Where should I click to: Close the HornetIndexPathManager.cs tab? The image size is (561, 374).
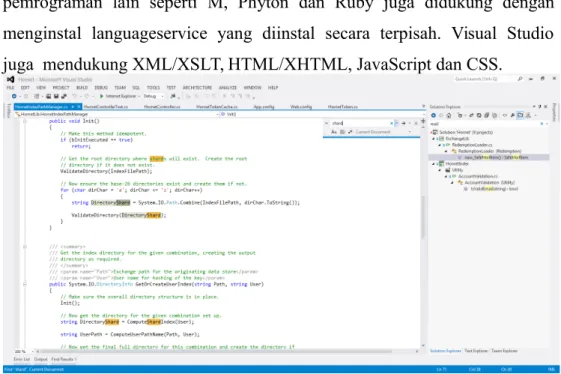[x=78, y=107]
